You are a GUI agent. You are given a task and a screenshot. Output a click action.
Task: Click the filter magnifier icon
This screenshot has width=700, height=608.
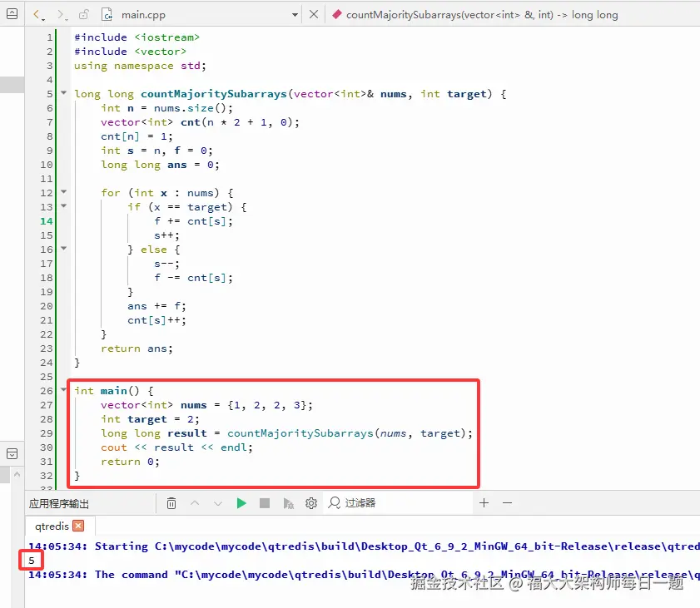334,502
